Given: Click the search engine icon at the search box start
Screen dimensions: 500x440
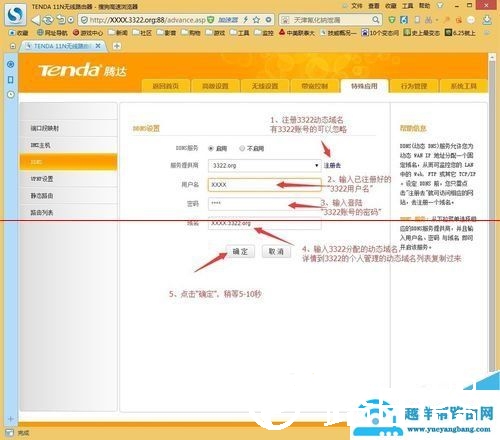Looking at the screenshot, I should [x=285, y=20].
